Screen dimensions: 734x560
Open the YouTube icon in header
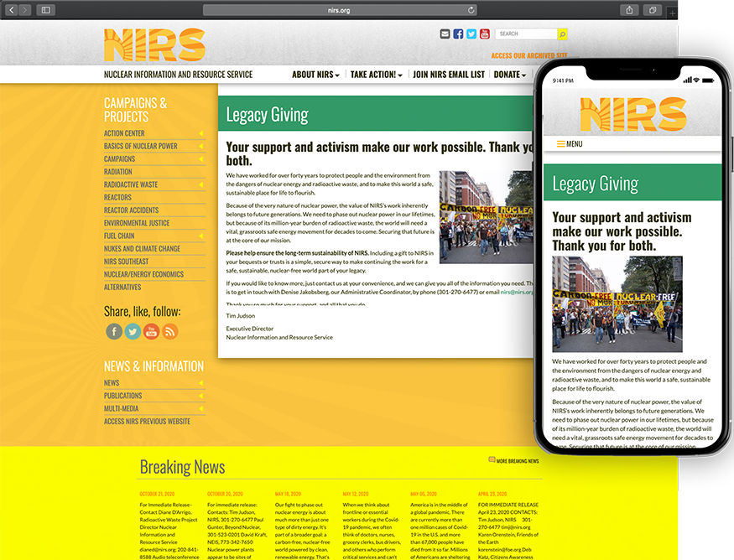[x=485, y=34]
